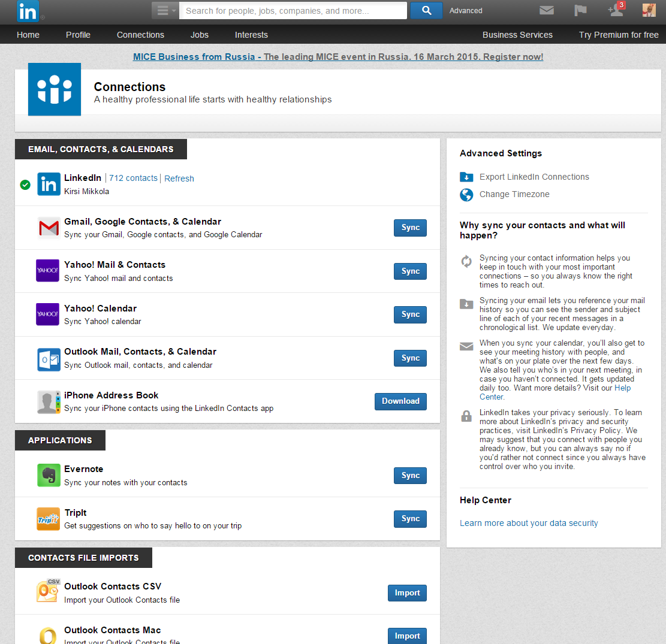Open the profile photo account menu
Viewport: 666px width, 644px height.
649,10
